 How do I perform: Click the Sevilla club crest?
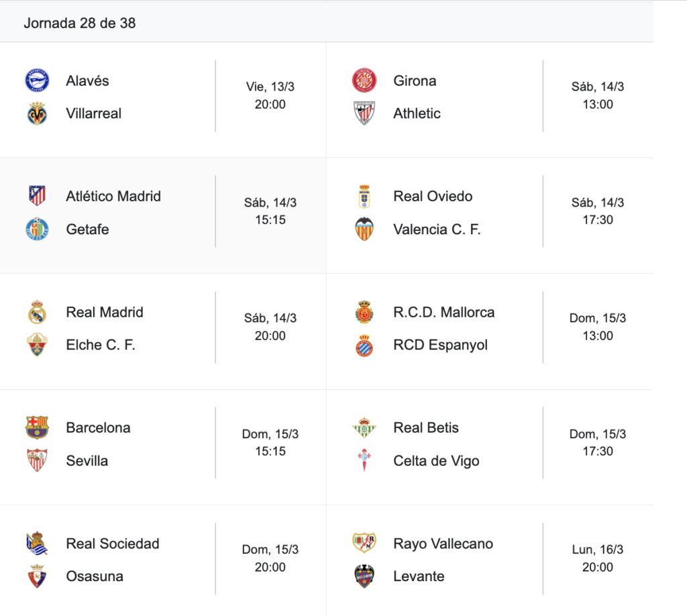pos(37,460)
